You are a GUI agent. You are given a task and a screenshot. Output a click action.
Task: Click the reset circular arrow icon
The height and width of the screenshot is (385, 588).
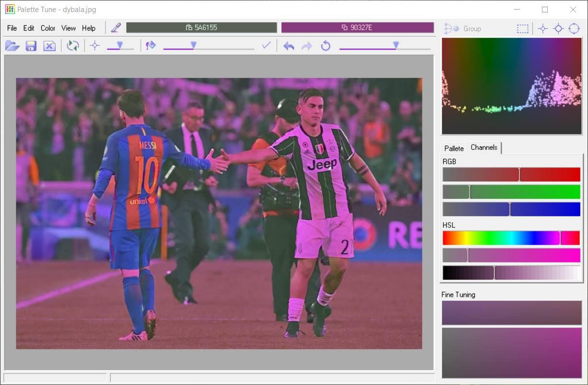click(326, 46)
